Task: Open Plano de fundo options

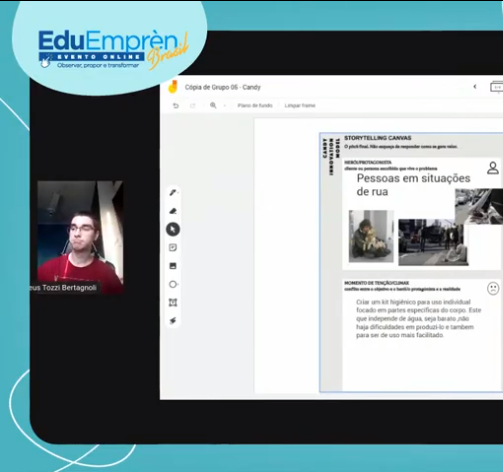Action: (x=255, y=105)
